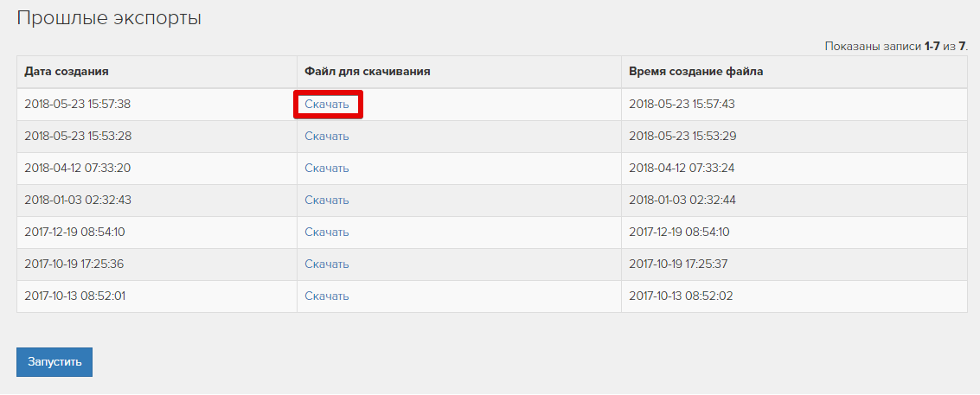Click Скачать for the 2017-10-13 export
Viewport: 980px width, 395px height.
(x=327, y=296)
